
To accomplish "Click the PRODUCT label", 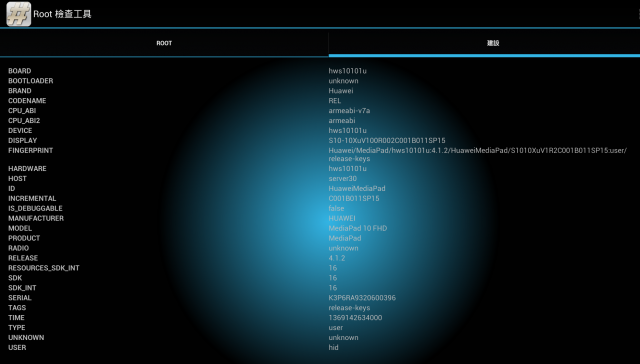I will 24,238.
